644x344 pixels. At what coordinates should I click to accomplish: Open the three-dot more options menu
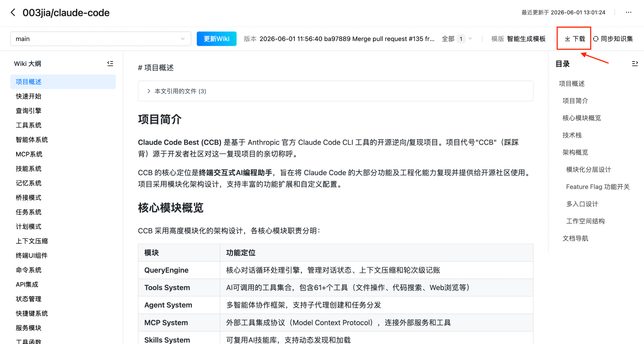click(629, 12)
